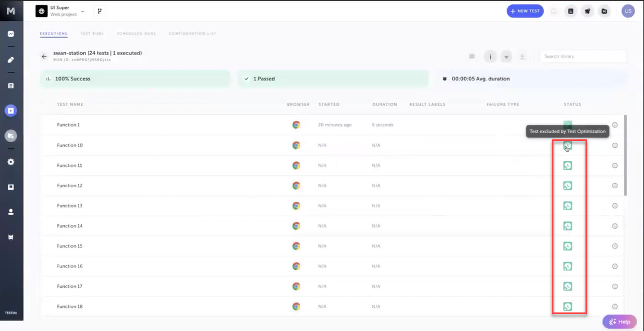Viewport: 644px width, 331px height.
Task: Open the project selector dropdown UI Super
Action: click(60, 11)
